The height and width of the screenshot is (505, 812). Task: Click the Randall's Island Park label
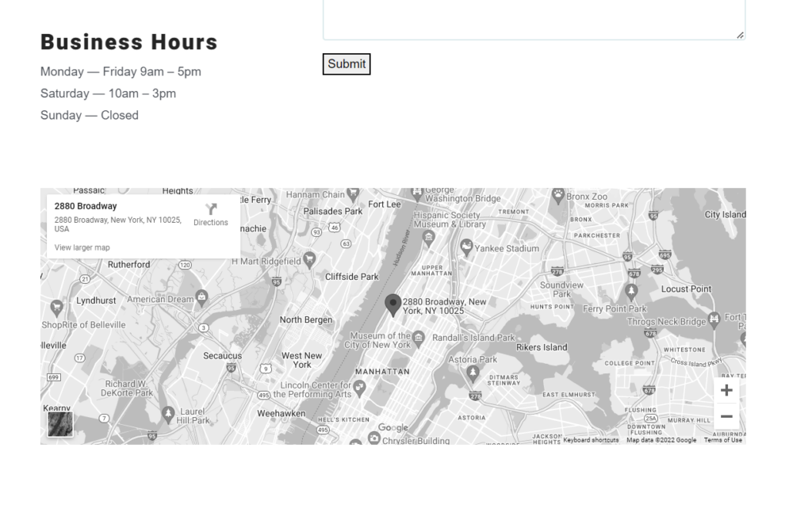474,338
